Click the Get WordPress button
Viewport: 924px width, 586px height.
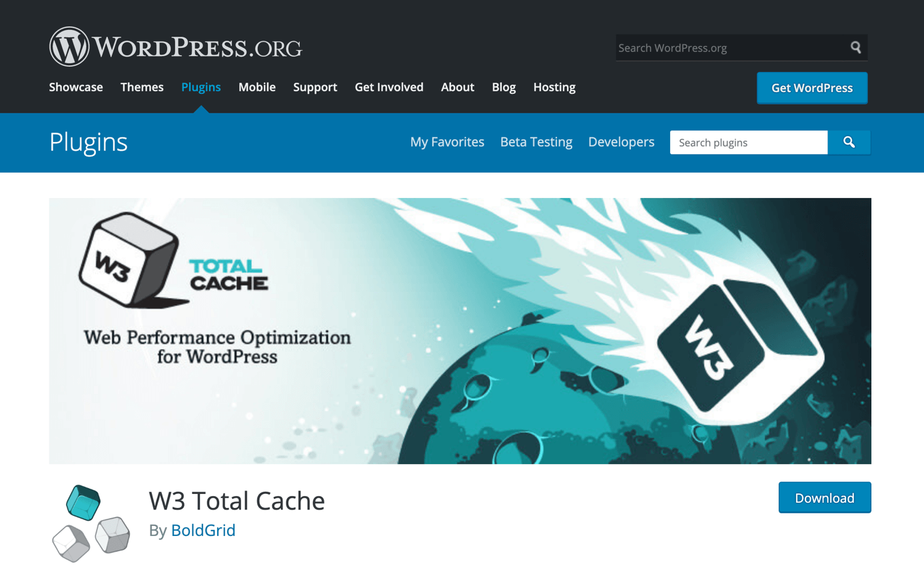coord(812,88)
